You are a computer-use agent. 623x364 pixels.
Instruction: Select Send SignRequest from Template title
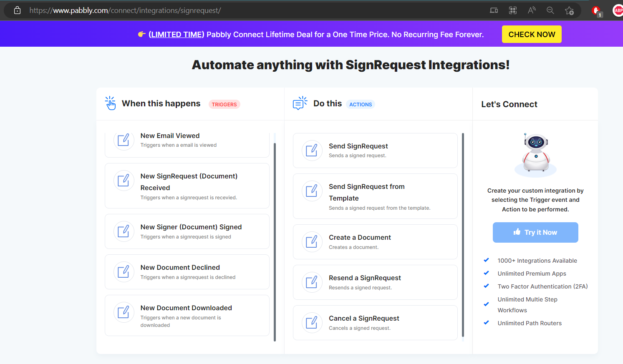click(367, 193)
